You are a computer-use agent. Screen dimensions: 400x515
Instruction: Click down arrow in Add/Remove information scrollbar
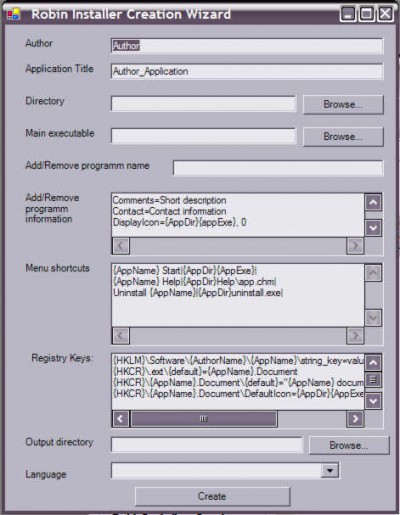click(373, 228)
